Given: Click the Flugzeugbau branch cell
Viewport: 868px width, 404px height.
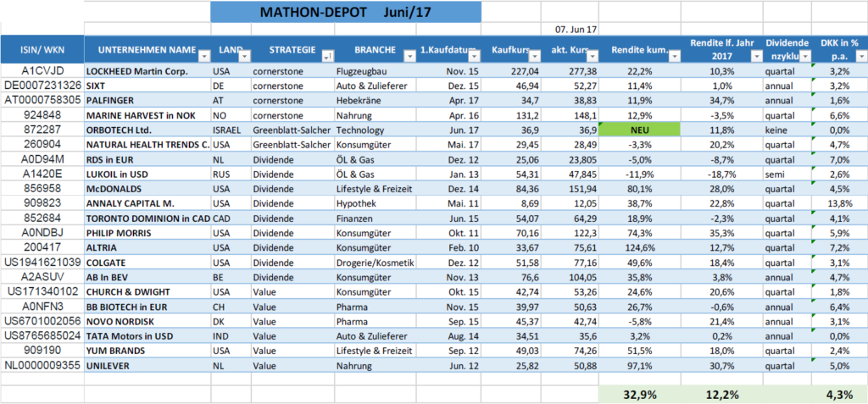Looking at the screenshot, I should tap(375, 71).
